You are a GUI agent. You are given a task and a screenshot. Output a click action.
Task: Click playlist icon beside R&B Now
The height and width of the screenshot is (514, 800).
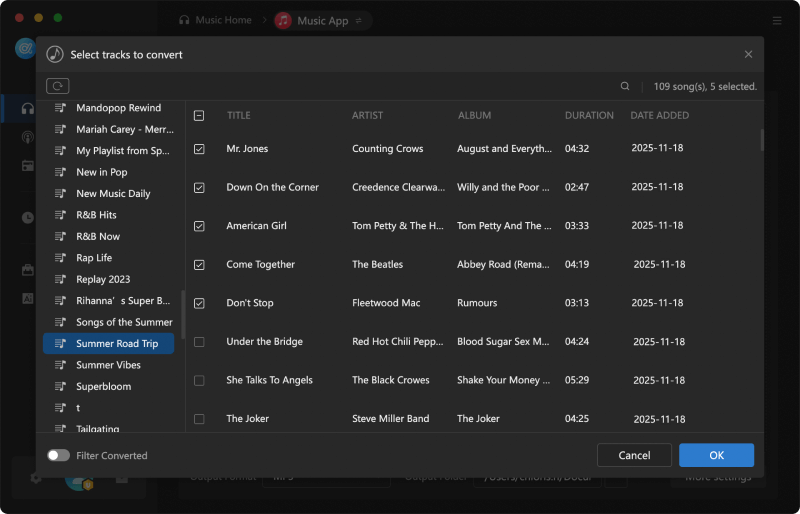[x=60, y=236]
